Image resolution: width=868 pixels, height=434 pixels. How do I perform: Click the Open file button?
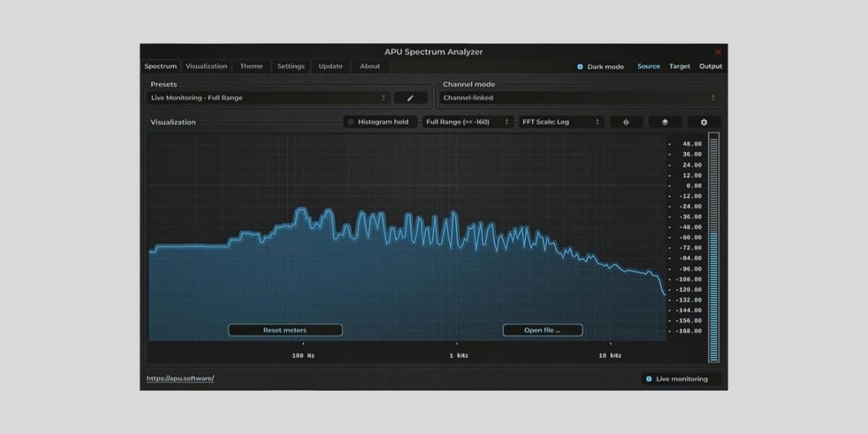coord(542,330)
